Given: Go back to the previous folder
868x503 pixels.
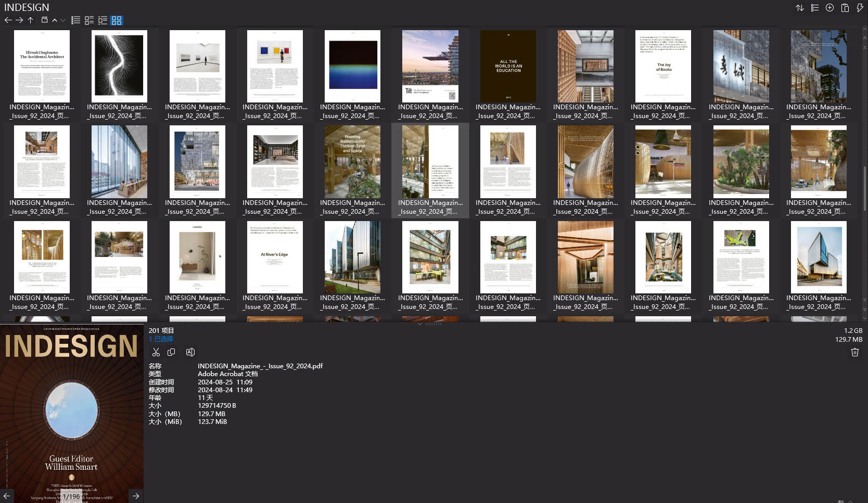Looking at the screenshot, I should (8, 20).
